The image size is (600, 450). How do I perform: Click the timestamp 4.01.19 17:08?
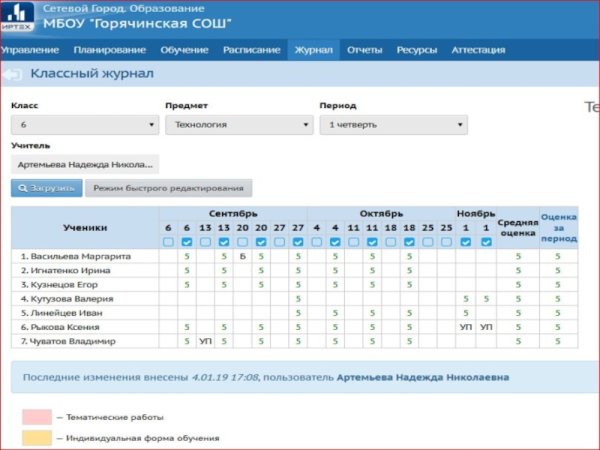coord(225,378)
